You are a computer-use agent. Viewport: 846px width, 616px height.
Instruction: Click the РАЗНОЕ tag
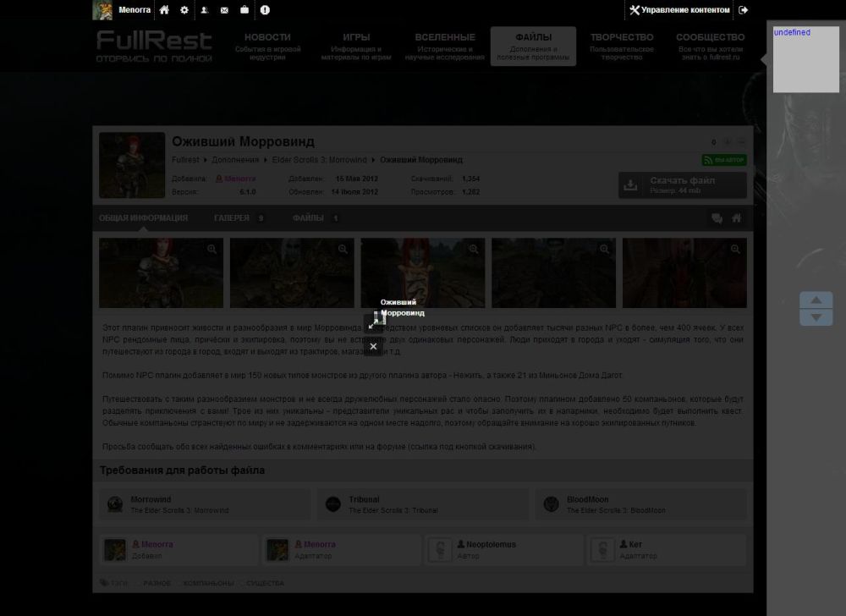click(157, 583)
